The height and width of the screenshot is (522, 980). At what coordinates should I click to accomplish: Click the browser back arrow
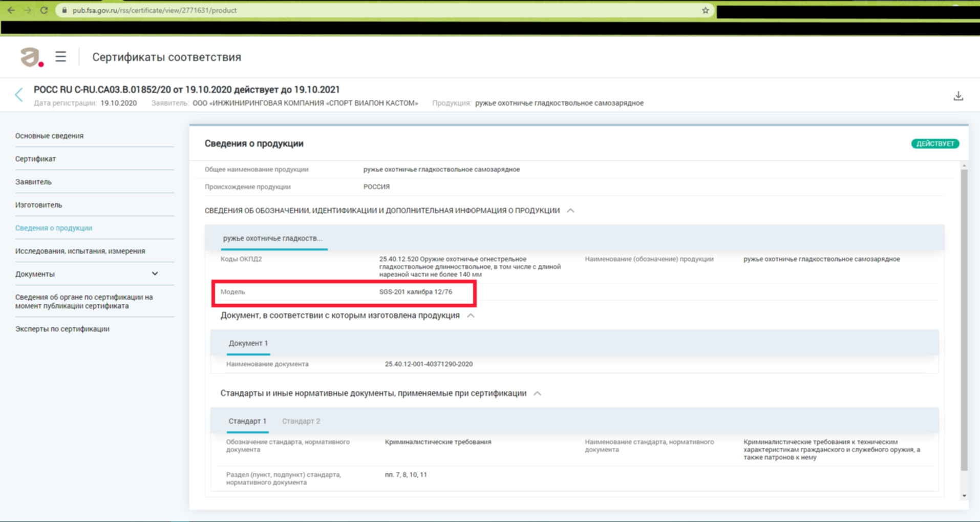coord(11,10)
